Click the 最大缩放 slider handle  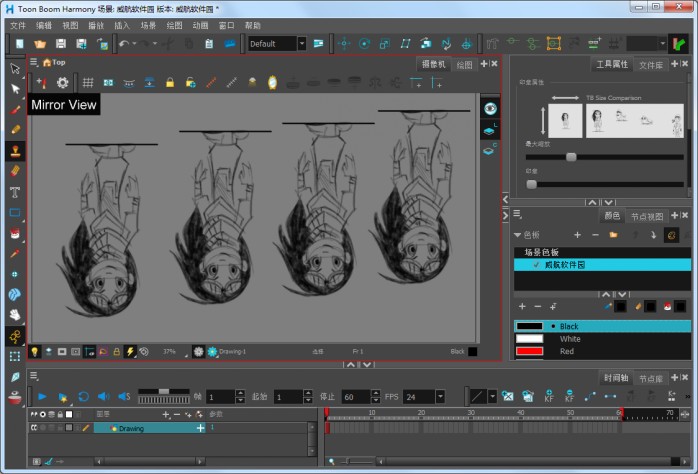[571, 157]
